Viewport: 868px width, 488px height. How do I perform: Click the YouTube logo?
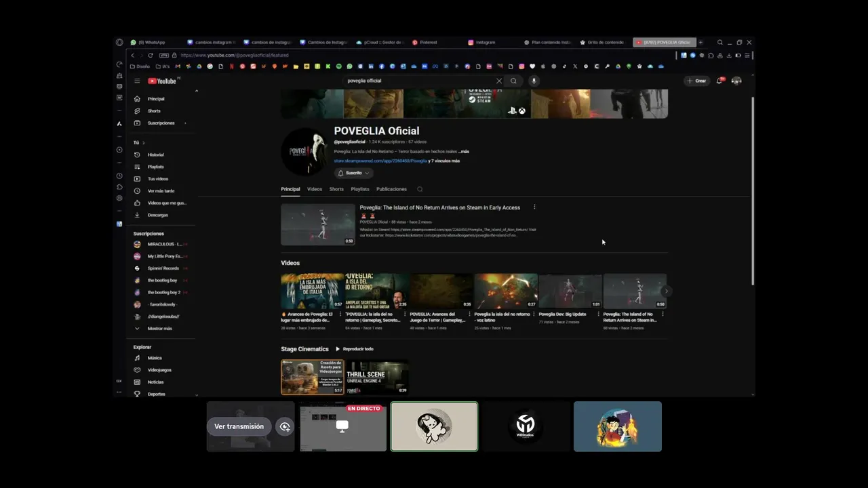[x=163, y=81]
